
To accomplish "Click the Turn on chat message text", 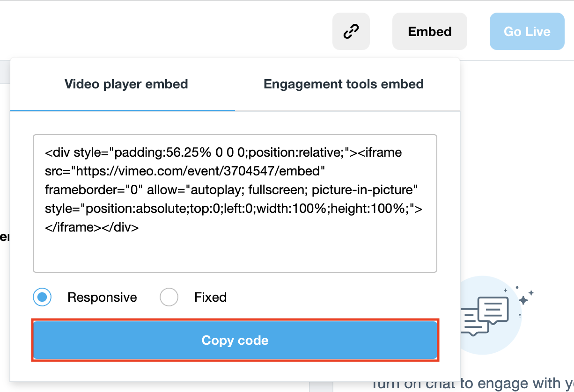I will click(472, 384).
